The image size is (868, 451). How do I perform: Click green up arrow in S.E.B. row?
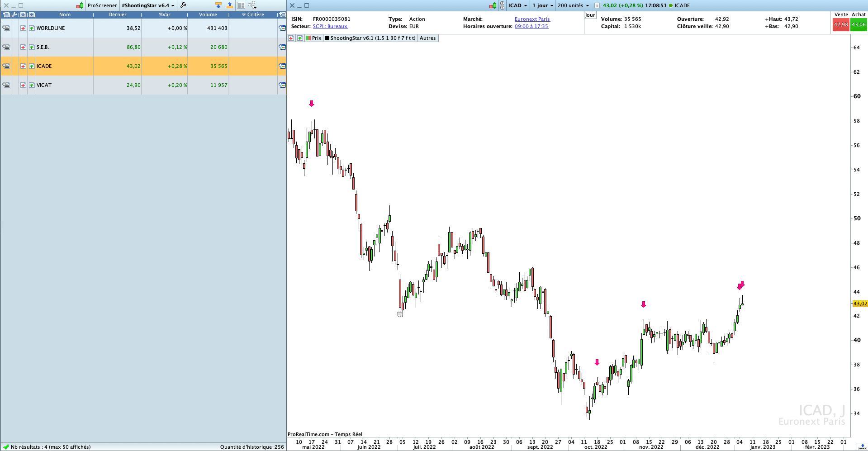pos(32,47)
